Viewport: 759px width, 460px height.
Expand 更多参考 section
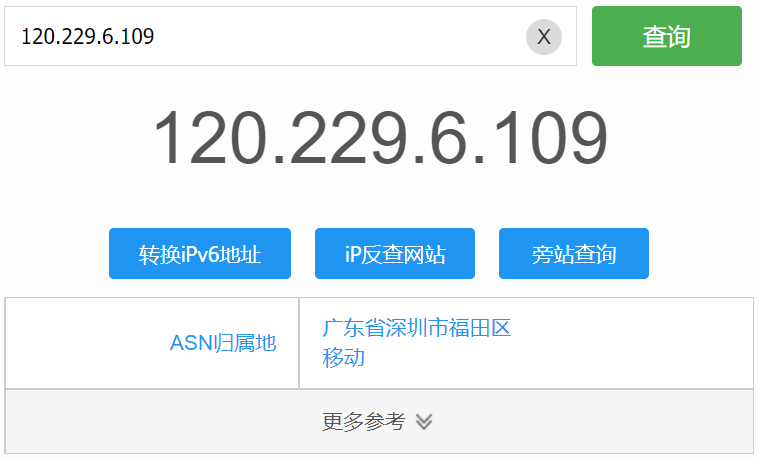coord(379,421)
